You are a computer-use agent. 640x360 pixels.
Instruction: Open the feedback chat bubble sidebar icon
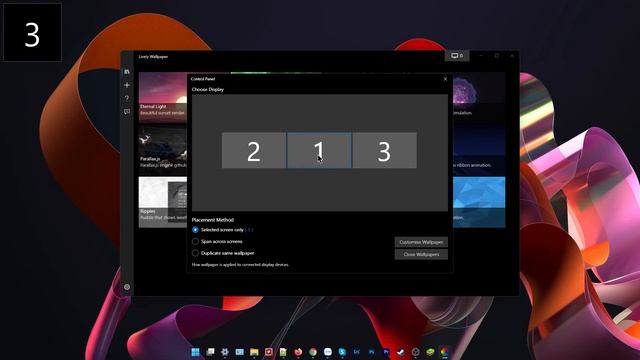127,111
